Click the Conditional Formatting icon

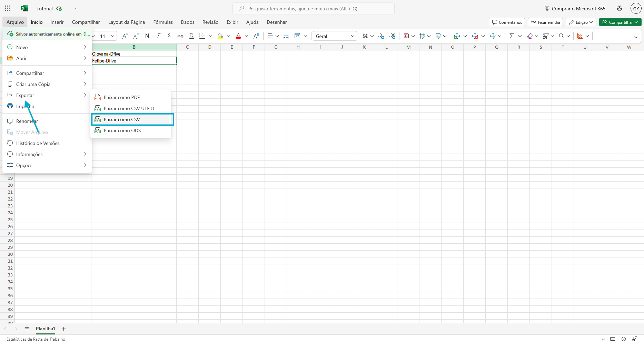point(406,36)
